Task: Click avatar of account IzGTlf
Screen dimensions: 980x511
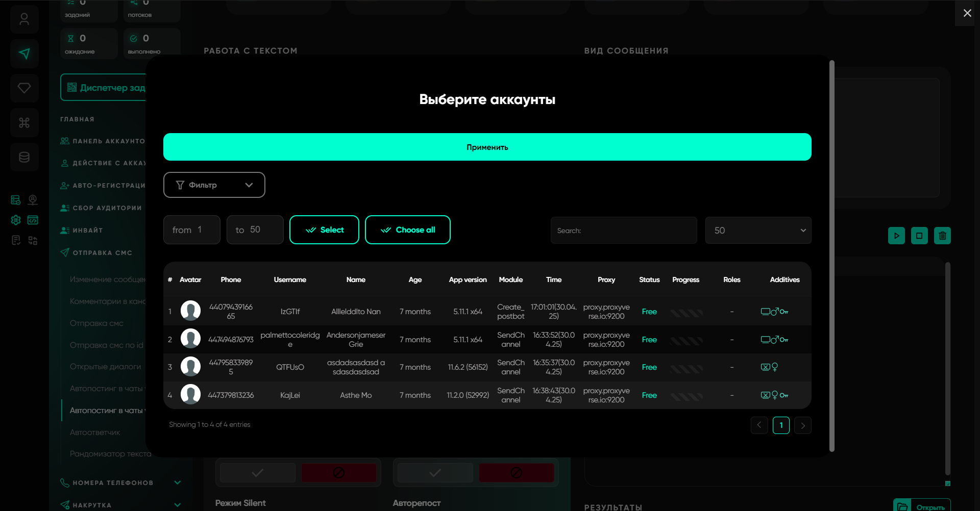Action: [x=190, y=311]
